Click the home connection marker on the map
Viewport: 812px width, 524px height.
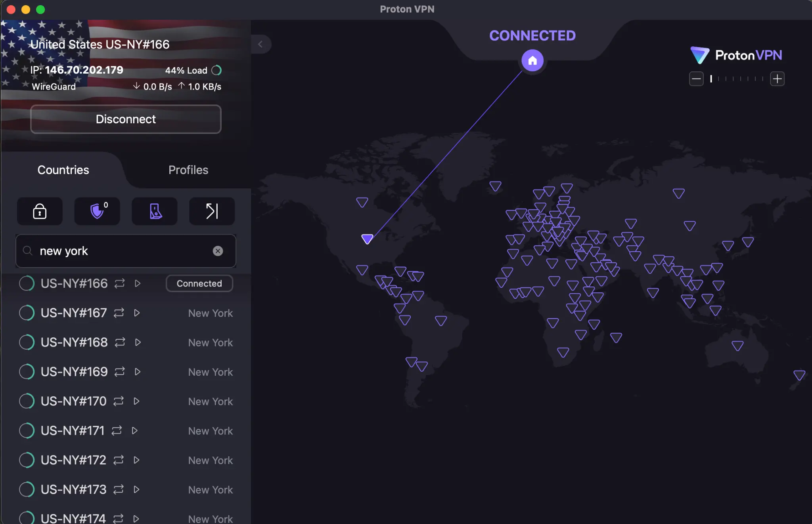coord(532,60)
